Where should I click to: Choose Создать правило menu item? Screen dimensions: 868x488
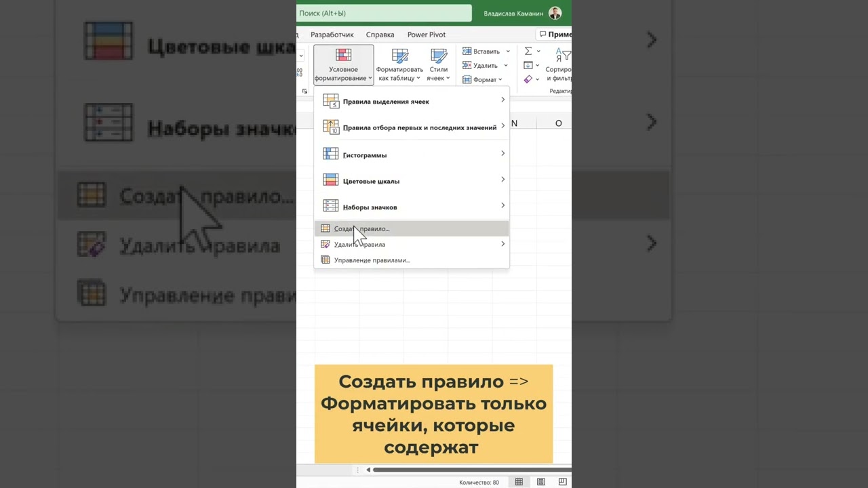412,229
